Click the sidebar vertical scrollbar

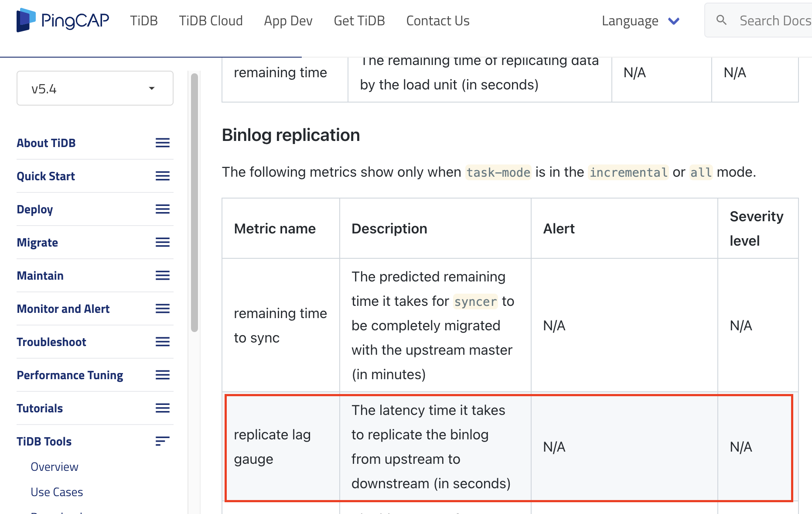click(194, 203)
